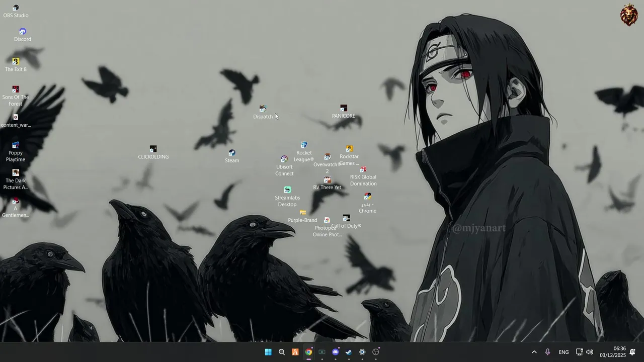Select The Dark Pictures A... shortcut
Screen dimensions: 644x362
[x=16, y=179]
